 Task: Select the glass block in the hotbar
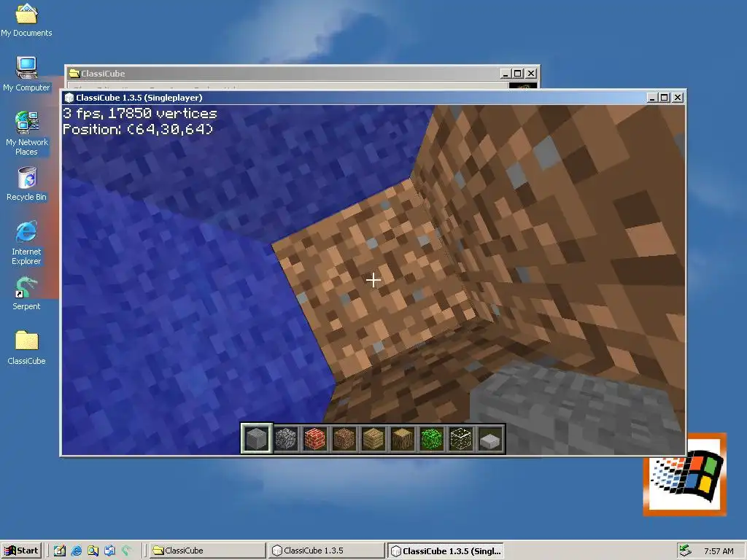[461, 438]
